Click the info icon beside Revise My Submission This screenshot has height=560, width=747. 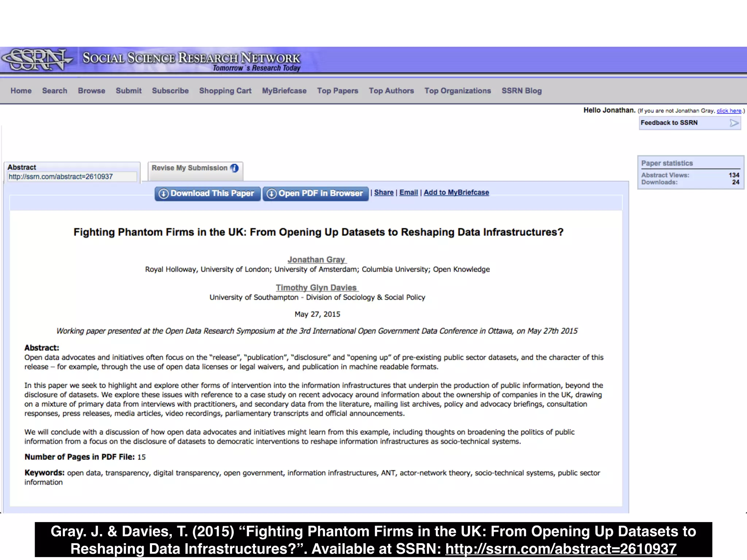click(x=235, y=168)
